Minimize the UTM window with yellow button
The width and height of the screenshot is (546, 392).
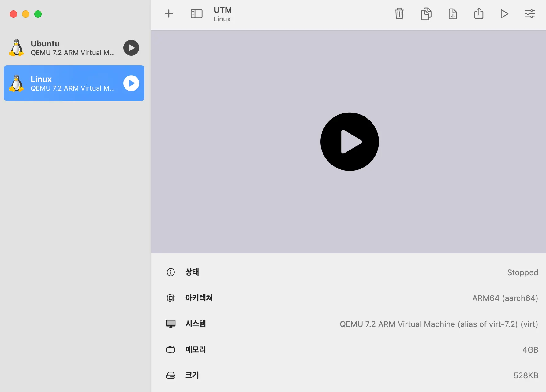(26, 14)
